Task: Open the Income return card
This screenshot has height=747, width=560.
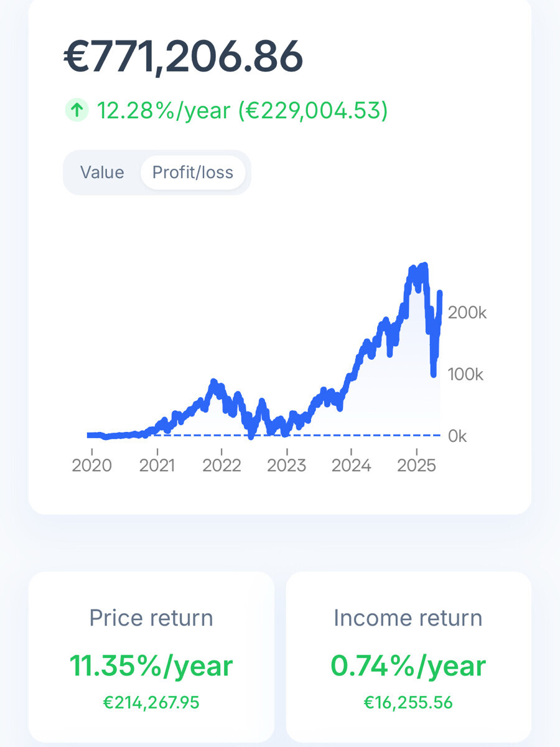Action: click(x=408, y=657)
